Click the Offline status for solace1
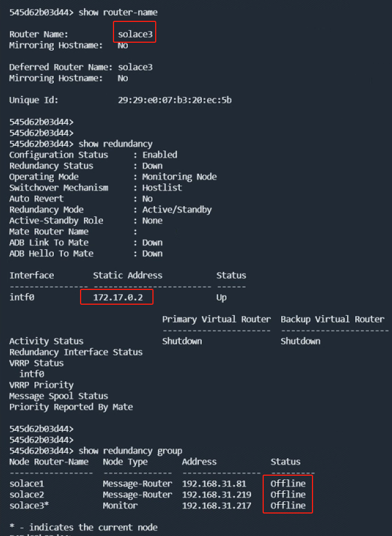 pos(288,484)
